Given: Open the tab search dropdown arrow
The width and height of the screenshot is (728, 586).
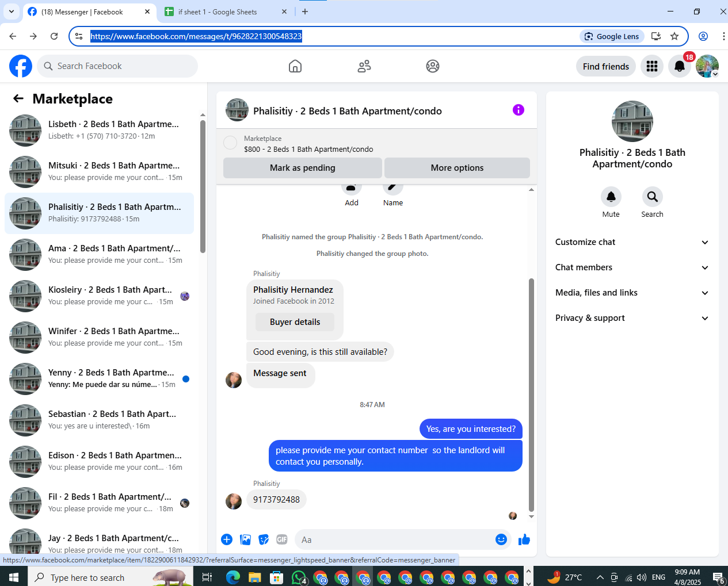Looking at the screenshot, I should click(x=12, y=12).
